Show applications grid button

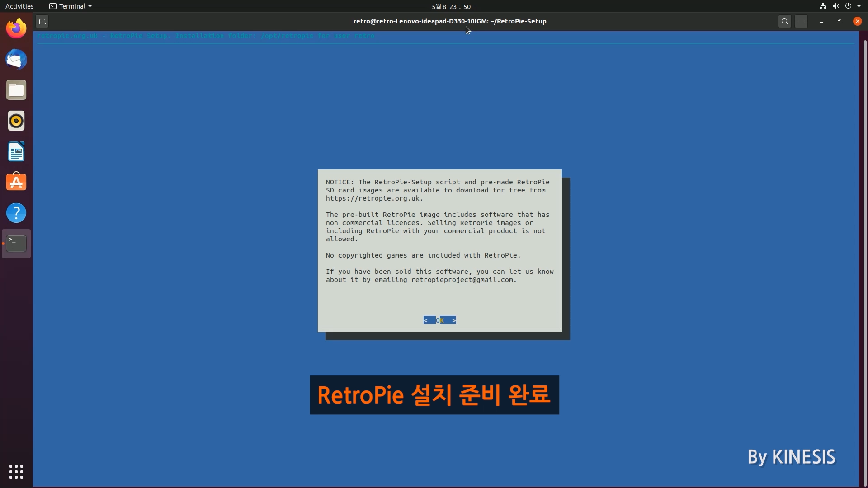(x=16, y=471)
